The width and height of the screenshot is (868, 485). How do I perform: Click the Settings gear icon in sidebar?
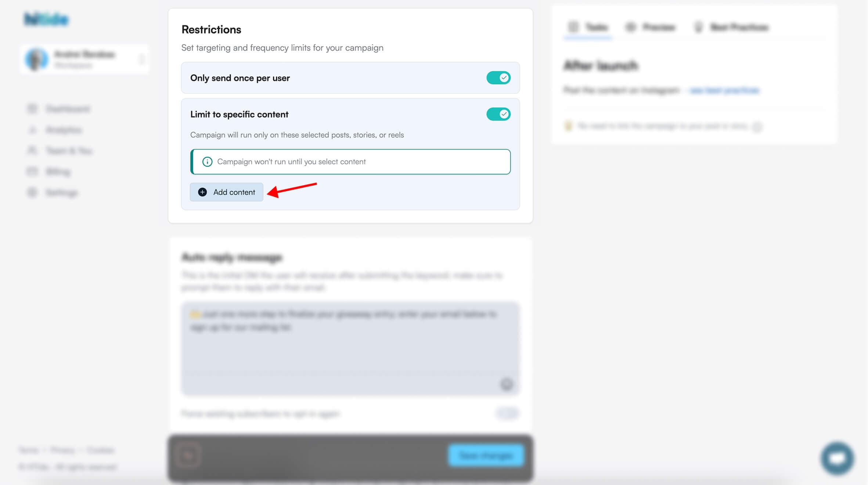coord(32,193)
